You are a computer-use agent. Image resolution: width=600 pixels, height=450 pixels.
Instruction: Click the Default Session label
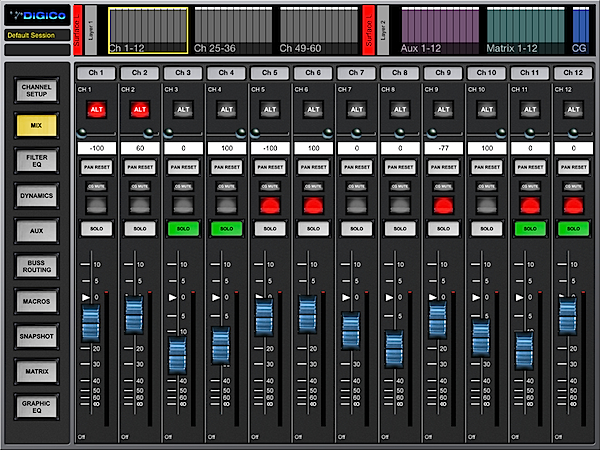[37, 35]
